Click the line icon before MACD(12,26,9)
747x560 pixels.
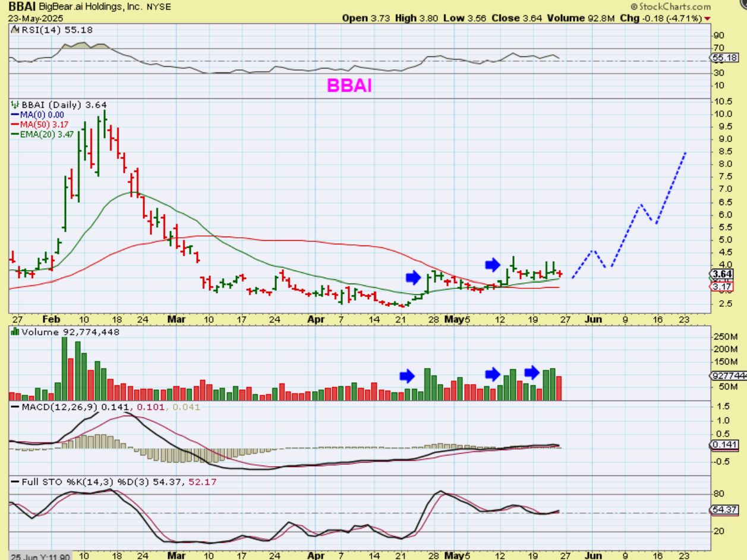click(15, 407)
